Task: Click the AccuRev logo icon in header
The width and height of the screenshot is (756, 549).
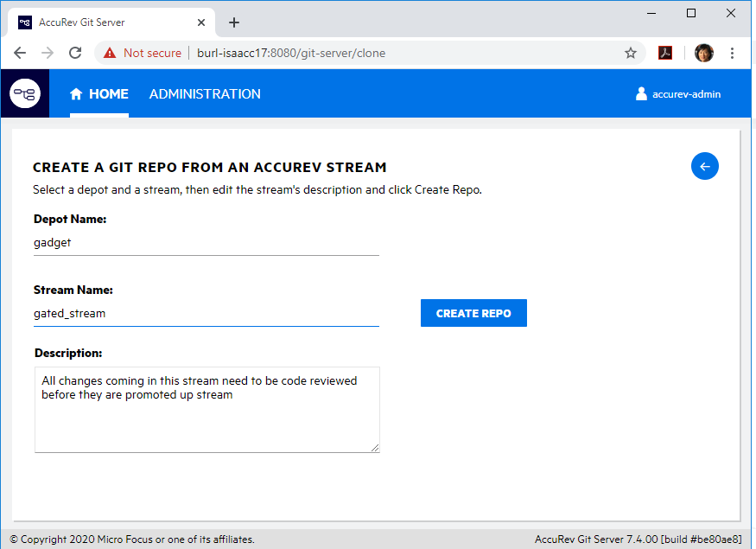Action: click(24, 93)
